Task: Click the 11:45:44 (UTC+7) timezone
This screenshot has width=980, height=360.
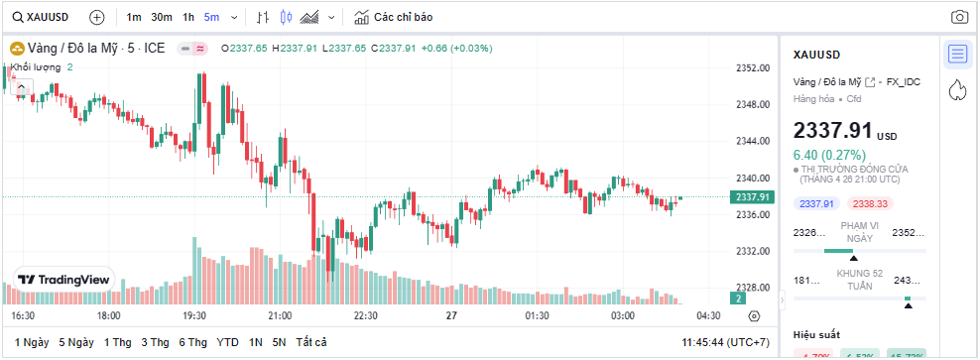Action: pyautogui.click(x=726, y=342)
